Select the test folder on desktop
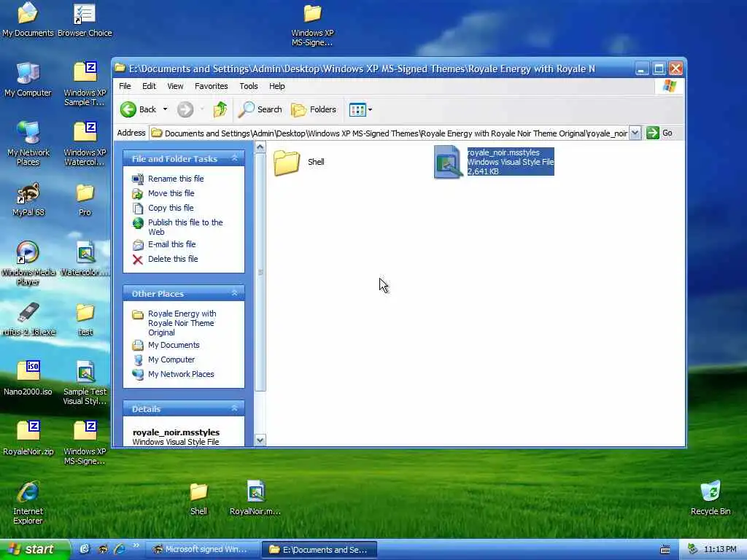Image resolution: width=747 pixels, height=560 pixels. coord(85,319)
